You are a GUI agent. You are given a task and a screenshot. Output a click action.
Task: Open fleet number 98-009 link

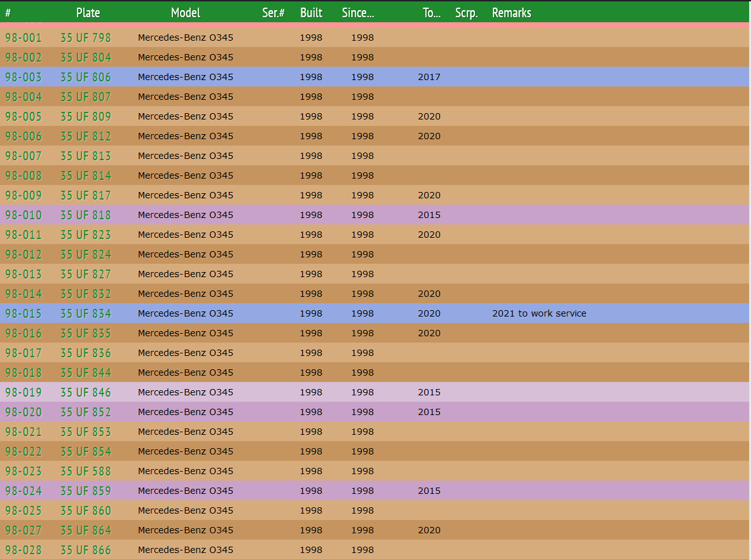24,195
